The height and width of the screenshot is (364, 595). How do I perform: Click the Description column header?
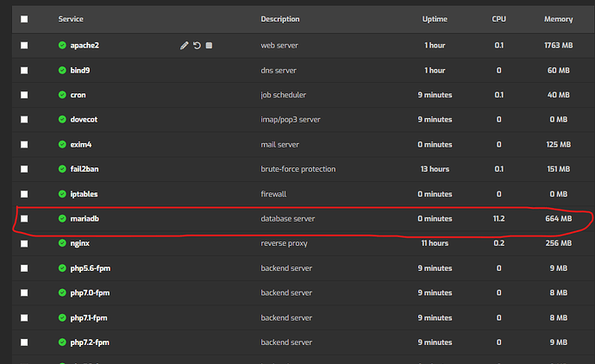[280, 19]
